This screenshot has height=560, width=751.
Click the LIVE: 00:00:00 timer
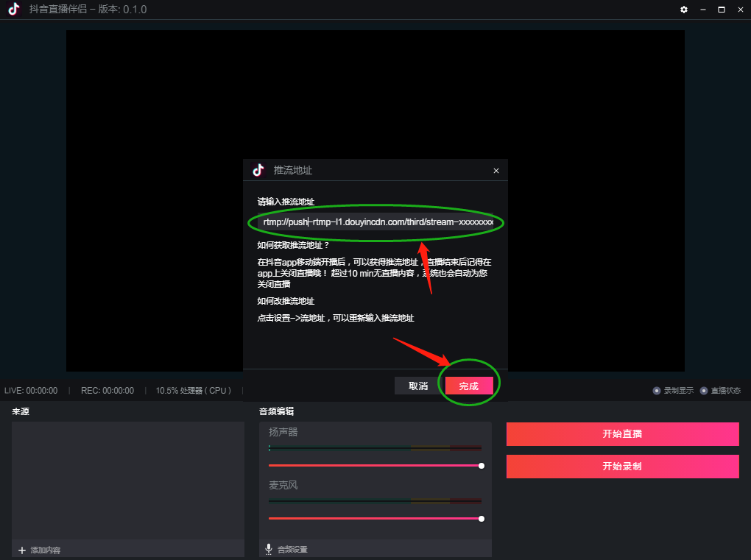click(31, 391)
